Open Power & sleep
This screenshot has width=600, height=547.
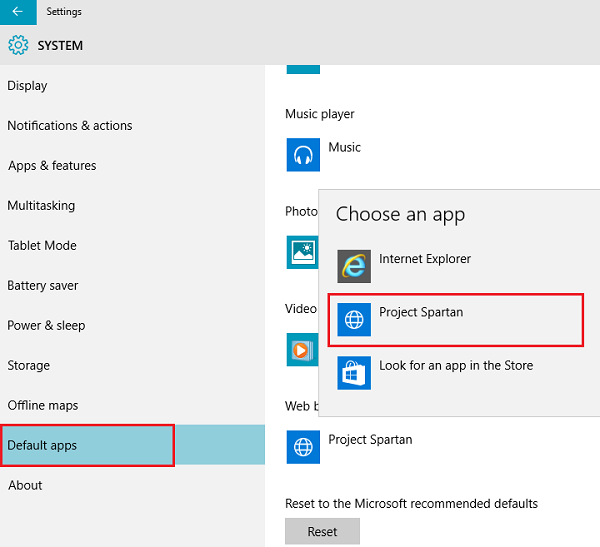(x=46, y=325)
